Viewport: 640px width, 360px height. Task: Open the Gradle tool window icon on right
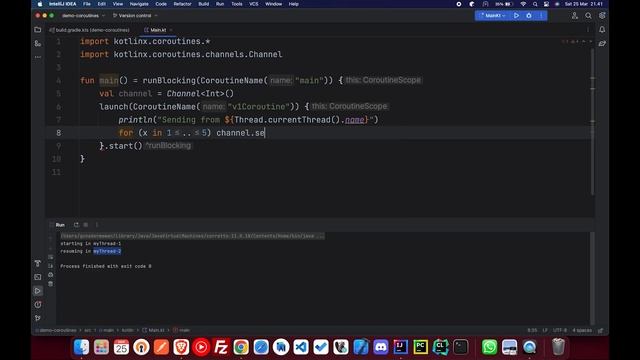tap(602, 43)
